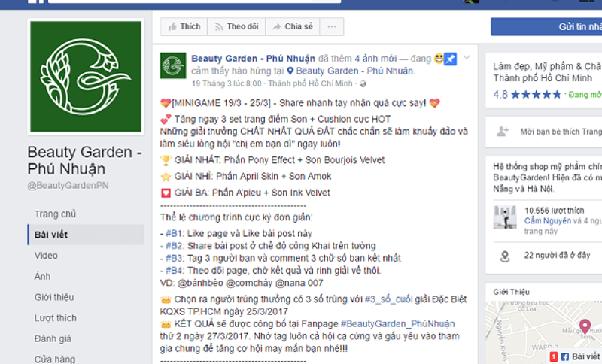The width and height of the screenshot is (602, 364).
Task: Click the invite friends person icon
Action: click(502, 132)
